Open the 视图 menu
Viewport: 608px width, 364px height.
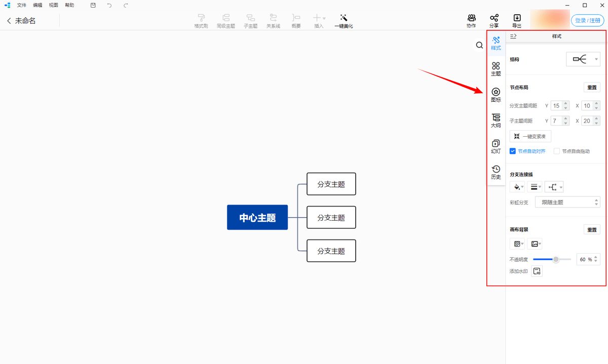[53, 5]
